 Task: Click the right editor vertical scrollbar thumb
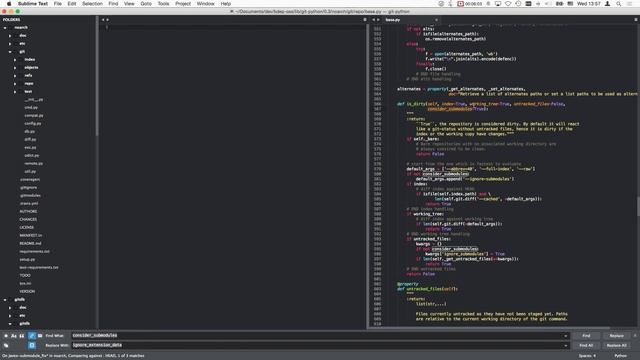coord(638,207)
